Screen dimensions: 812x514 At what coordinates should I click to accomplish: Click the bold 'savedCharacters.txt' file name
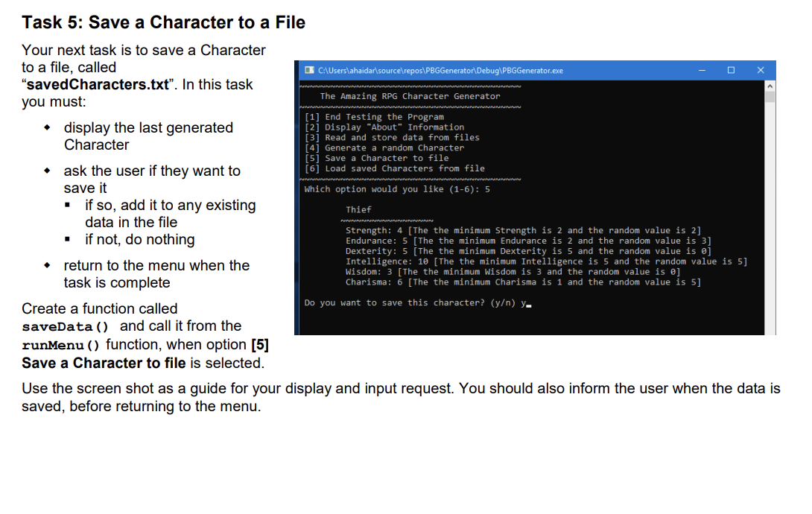point(98,84)
